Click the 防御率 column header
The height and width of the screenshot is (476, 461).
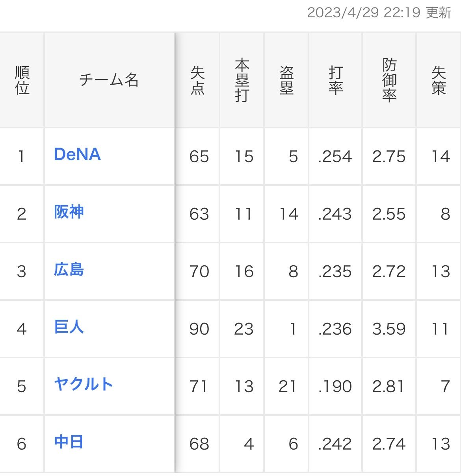click(389, 80)
